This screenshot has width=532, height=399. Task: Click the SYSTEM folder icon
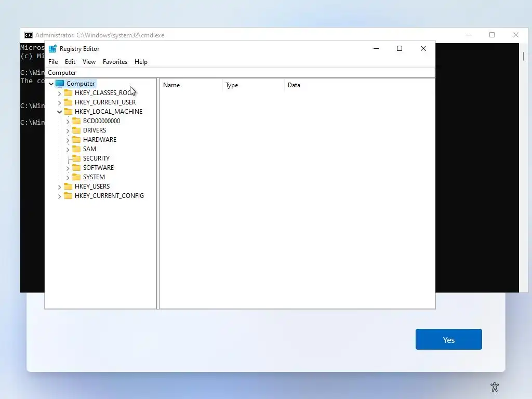[x=76, y=177]
